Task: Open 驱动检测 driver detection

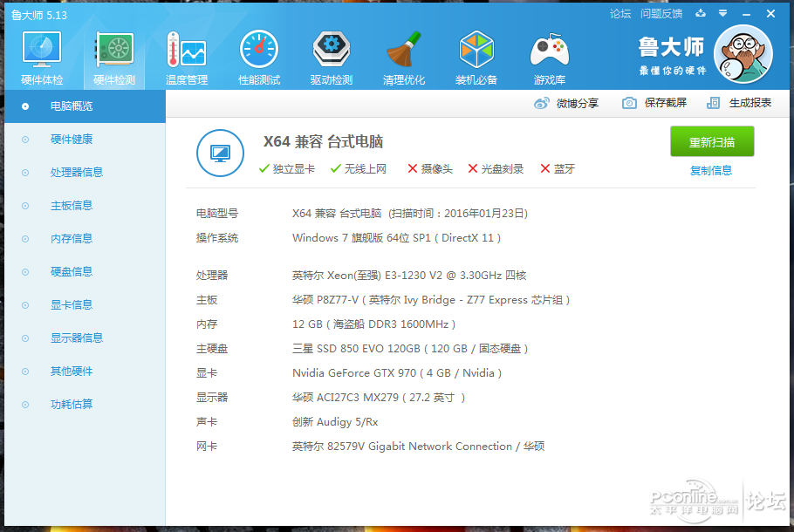Action: coord(332,58)
